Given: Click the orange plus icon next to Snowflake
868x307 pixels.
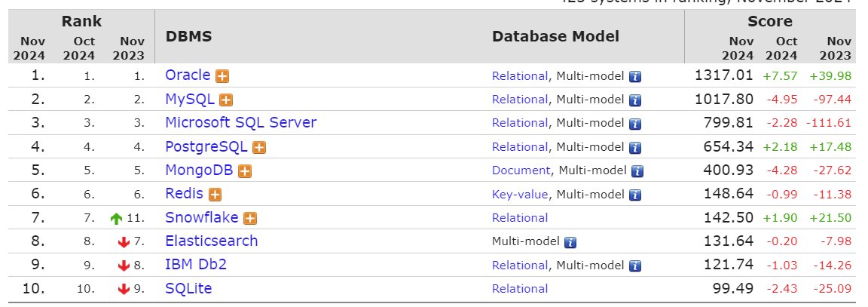Looking at the screenshot, I should pyautogui.click(x=250, y=218).
